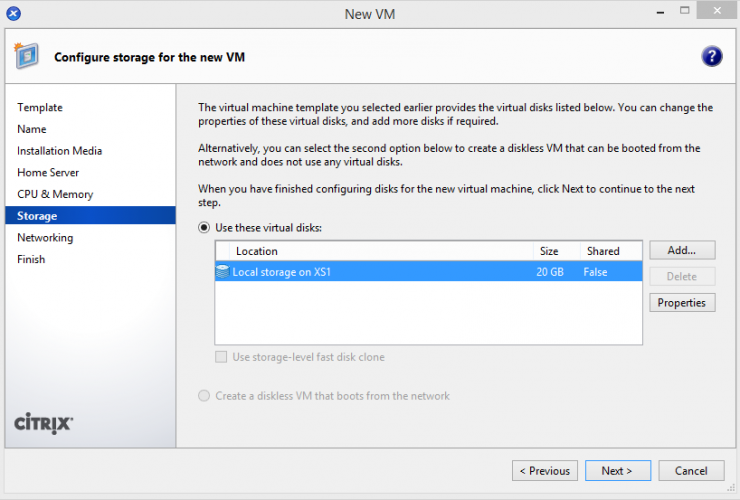Jump to CPU & Memory step
The width and height of the screenshot is (740, 500).
click(55, 194)
